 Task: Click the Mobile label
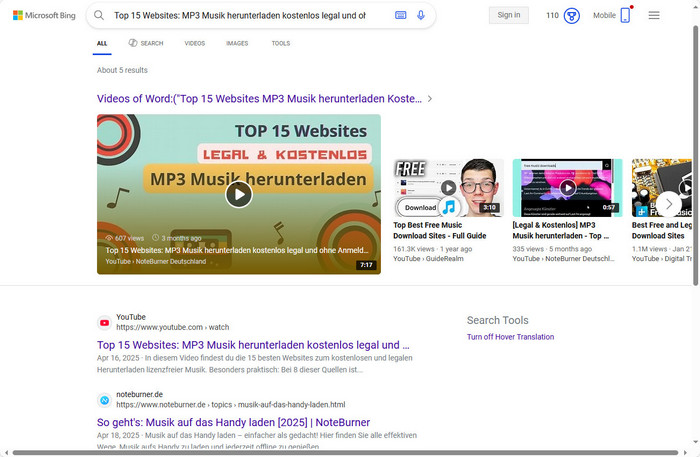[x=604, y=15]
